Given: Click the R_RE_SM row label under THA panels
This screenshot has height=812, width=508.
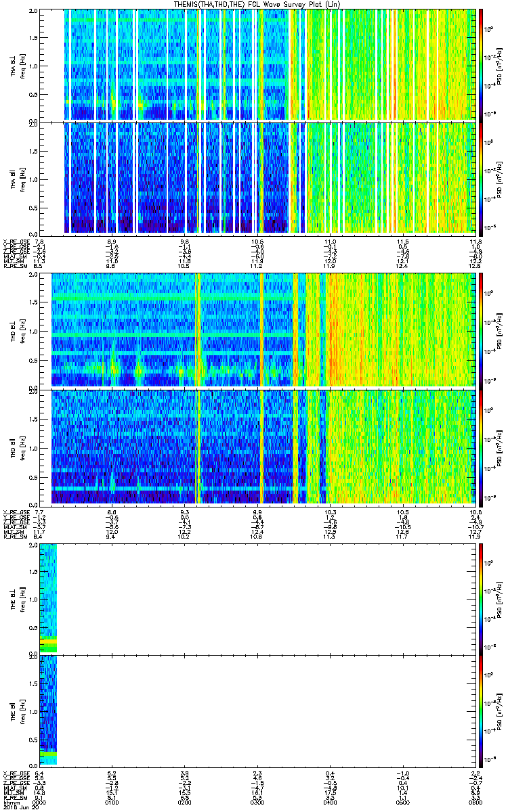Looking at the screenshot, I should click(15, 266).
